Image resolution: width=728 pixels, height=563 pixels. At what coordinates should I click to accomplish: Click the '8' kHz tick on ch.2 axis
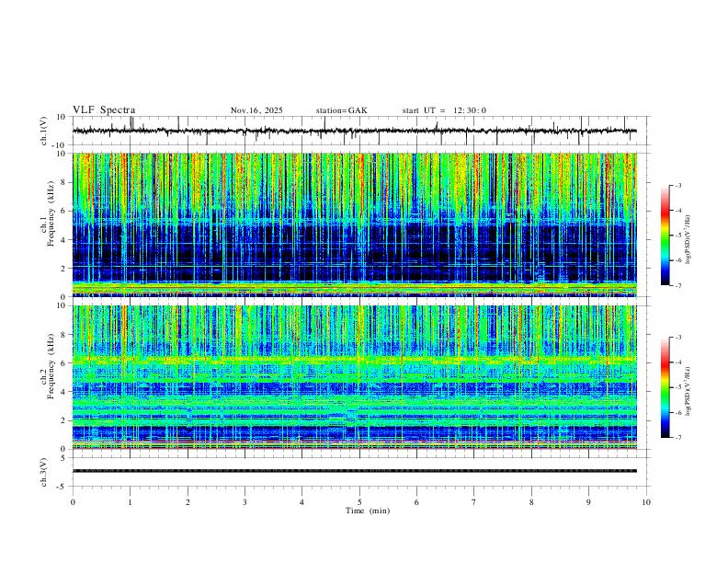point(63,335)
